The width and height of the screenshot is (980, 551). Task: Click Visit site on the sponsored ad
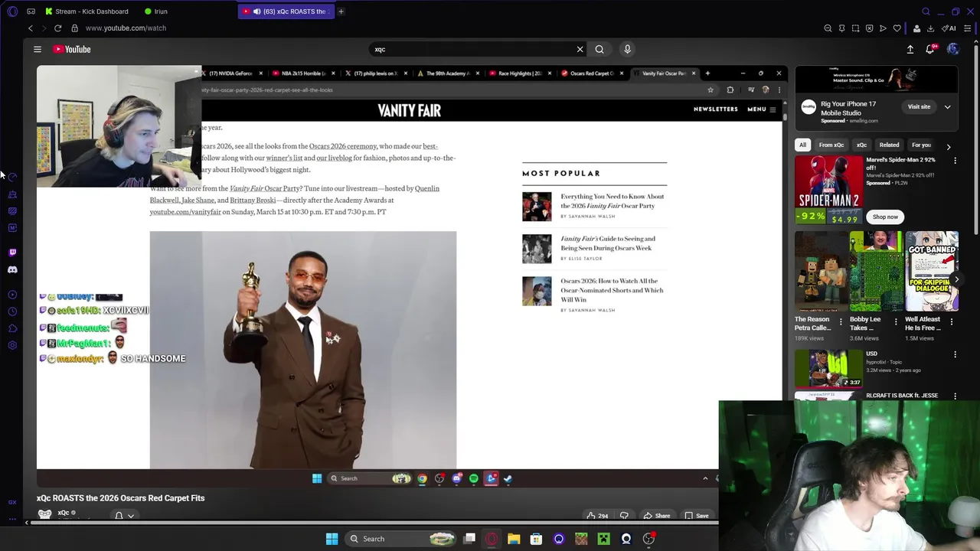919,107
